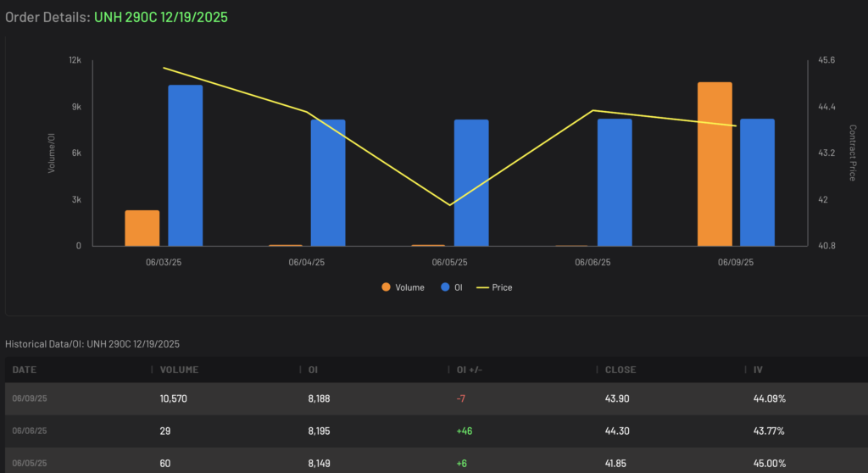The width and height of the screenshot is (868, 473).
Task: Click the 06/03/25 x-axis label
Action: pyautogui.click(x=164, y=263)
